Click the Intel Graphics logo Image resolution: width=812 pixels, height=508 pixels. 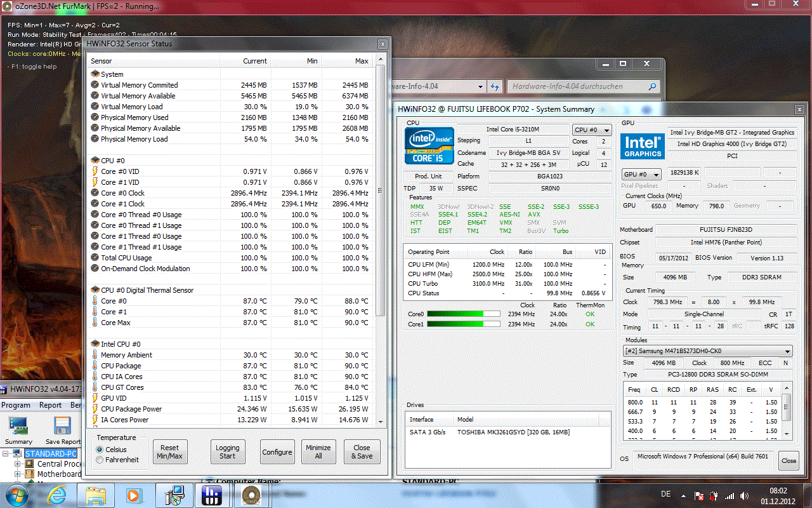click(642, 146)
